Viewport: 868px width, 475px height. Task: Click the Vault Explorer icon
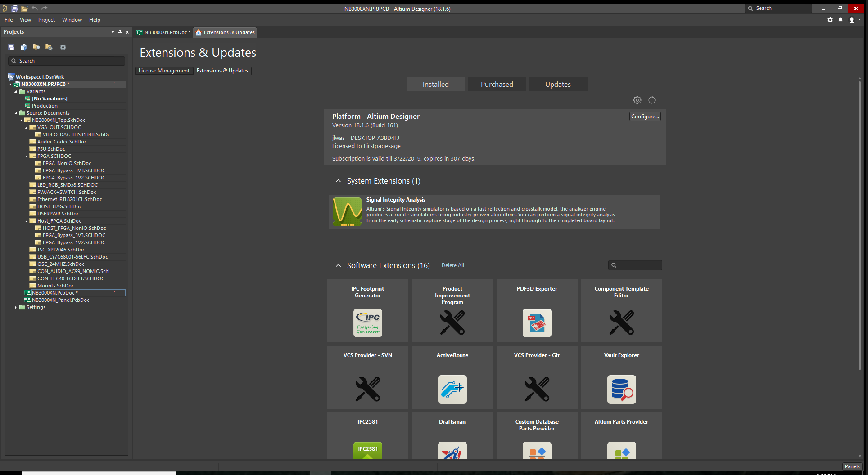(x=622, y=390)
